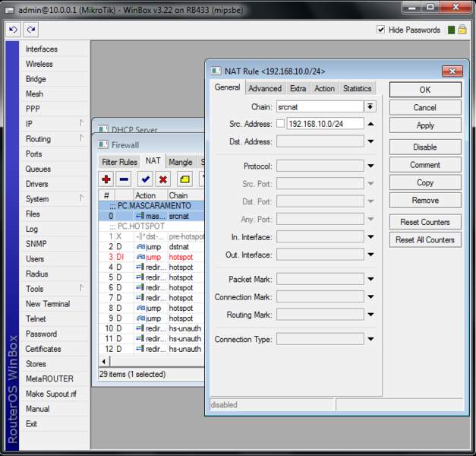476x456 pixels.
Task: Open the Mangle tab in Firewall
Action: pyautogui.click(x=180, y=162)
